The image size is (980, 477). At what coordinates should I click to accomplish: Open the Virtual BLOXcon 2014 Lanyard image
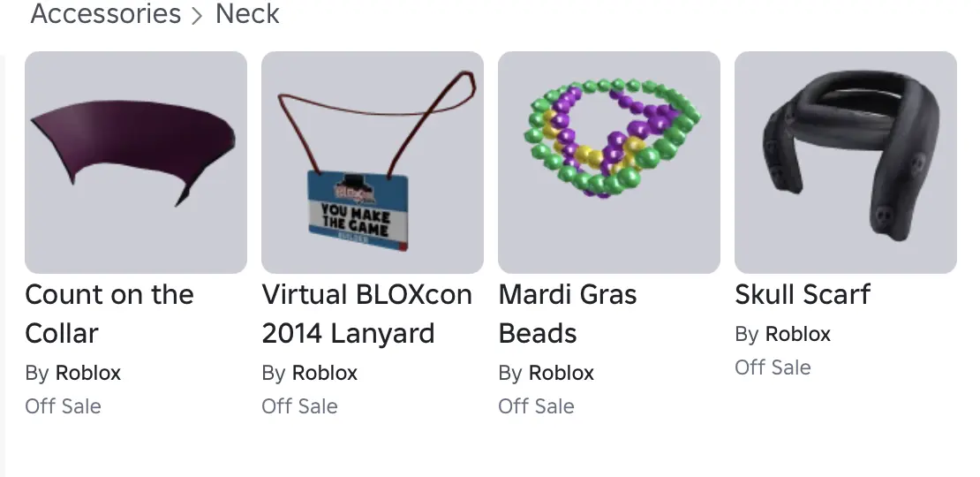click(x=373, y=162)
